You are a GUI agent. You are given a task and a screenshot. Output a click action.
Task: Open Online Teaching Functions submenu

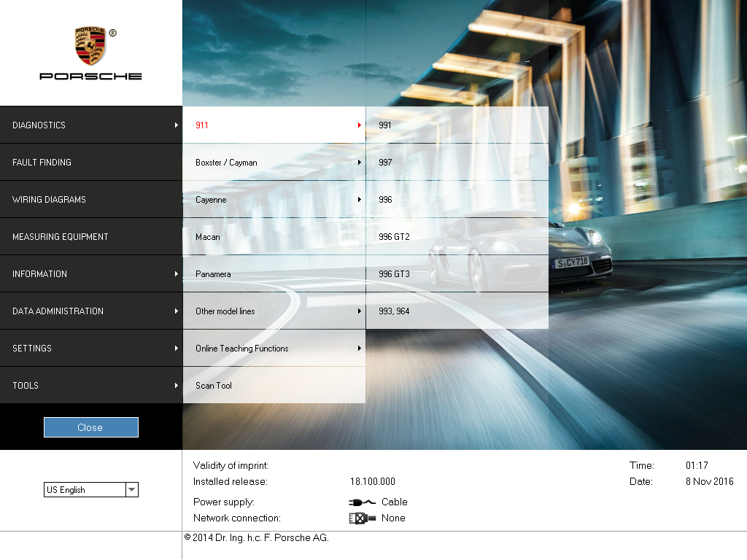pos(274,349)
